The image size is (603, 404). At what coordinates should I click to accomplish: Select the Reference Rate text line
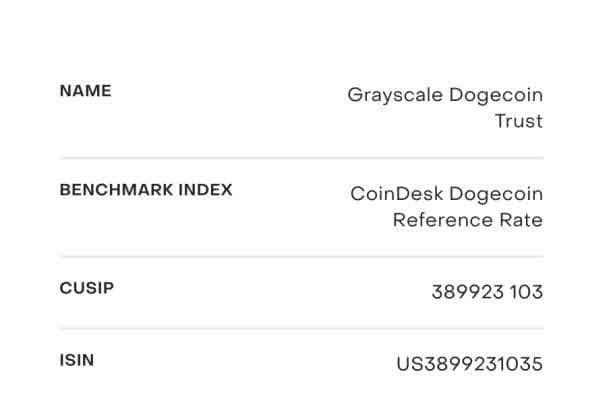pos(467,220)
